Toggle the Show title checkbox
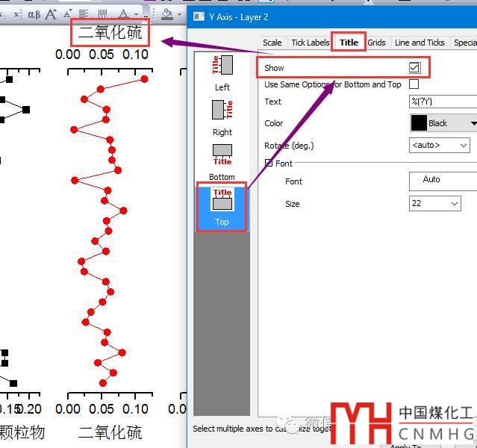477x448 pixels. coord(414,68)
